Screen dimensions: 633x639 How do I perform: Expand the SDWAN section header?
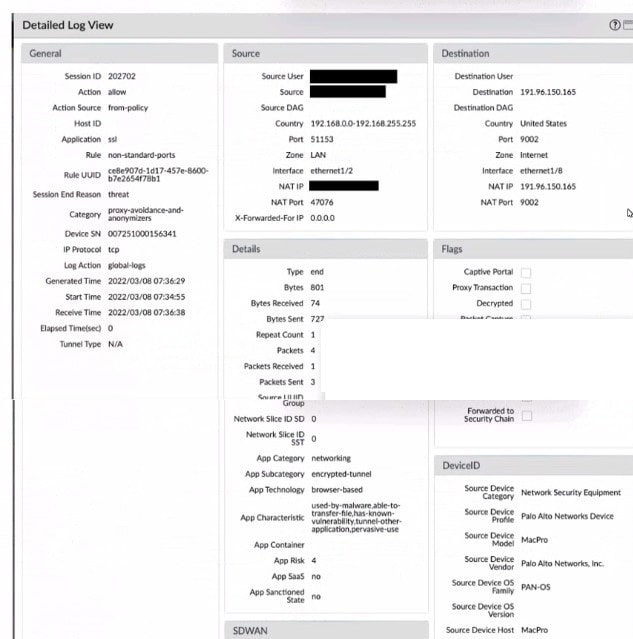[x=326, y=630]
